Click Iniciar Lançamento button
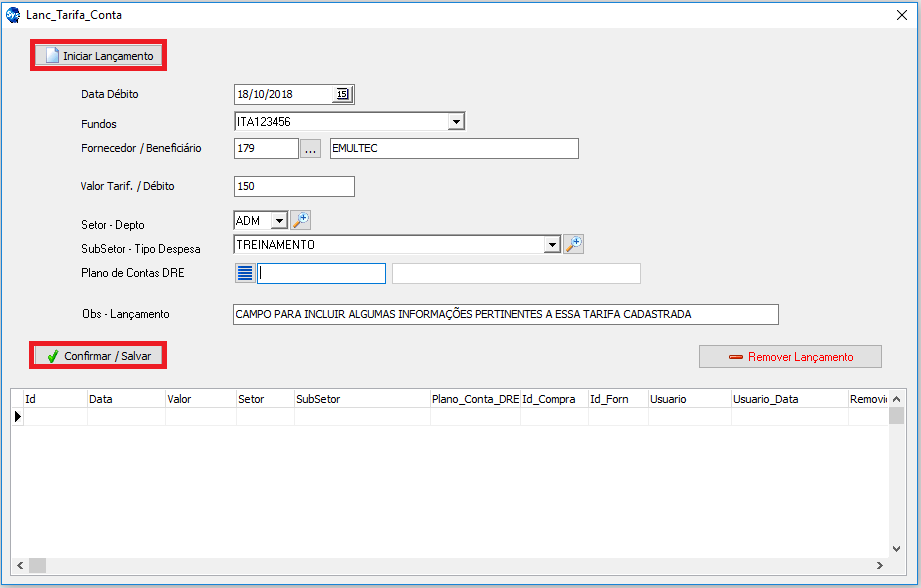921x588 pixels. (99, 56)
